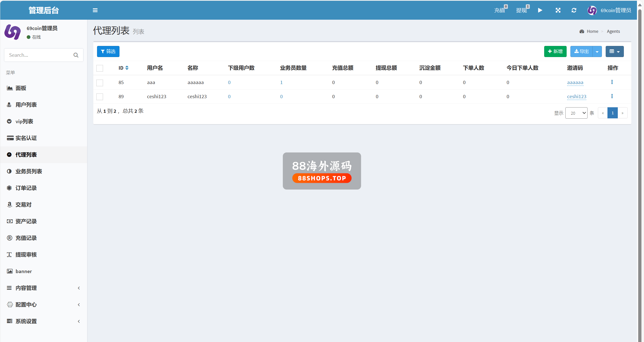644x342 pixels.
Task: Check the select-all header checkbox
Action: (x=100, y=68)
